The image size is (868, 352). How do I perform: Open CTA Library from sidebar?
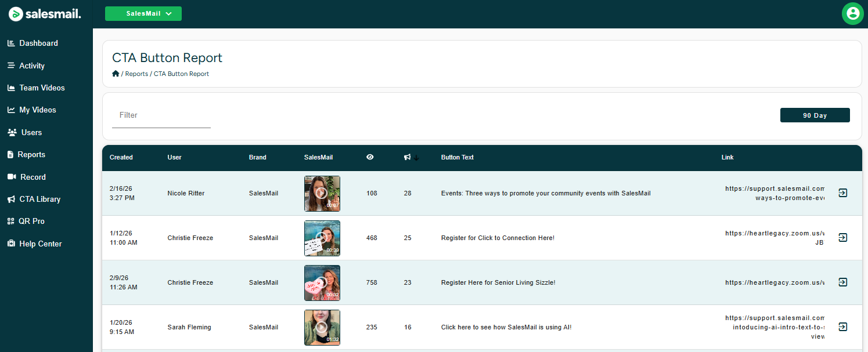coord(39,199)
